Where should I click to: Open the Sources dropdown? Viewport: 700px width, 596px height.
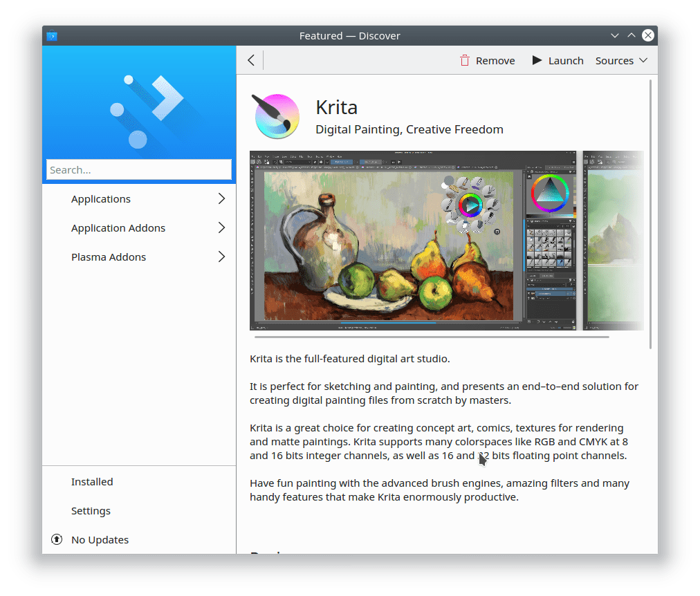click(x=621, y=61)
